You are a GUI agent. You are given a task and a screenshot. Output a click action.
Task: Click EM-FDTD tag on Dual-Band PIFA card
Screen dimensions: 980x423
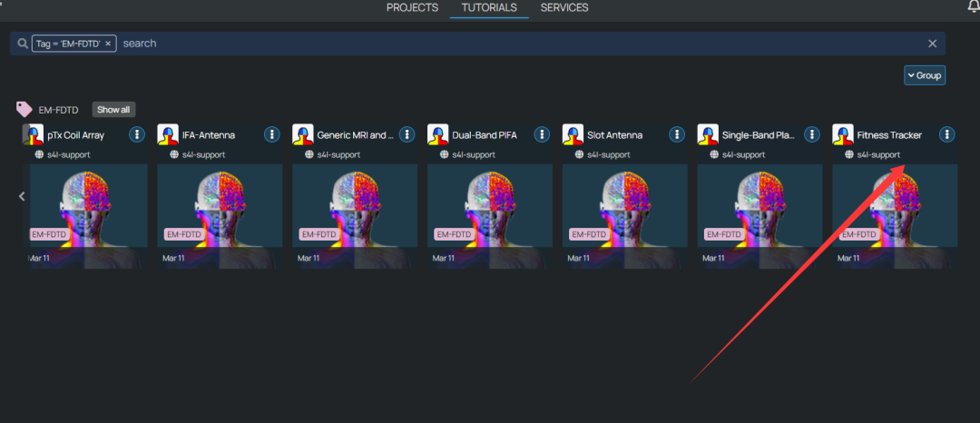[453, 234]
